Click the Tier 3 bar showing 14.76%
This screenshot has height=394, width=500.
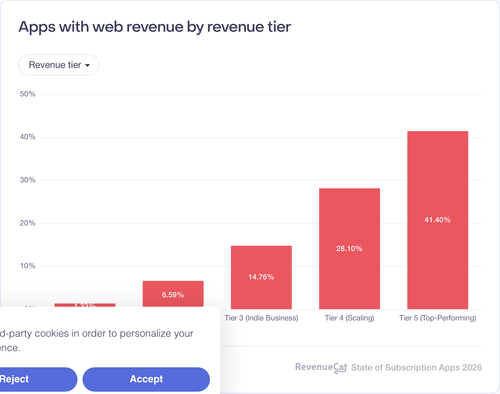tap(261, 277)
